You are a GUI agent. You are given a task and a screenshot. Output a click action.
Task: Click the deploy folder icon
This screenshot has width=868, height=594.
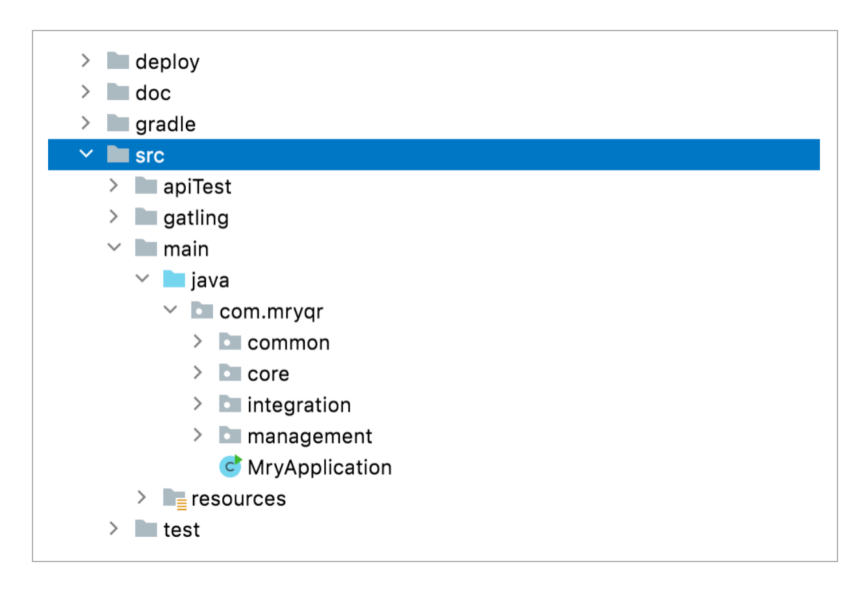point(118,61)
